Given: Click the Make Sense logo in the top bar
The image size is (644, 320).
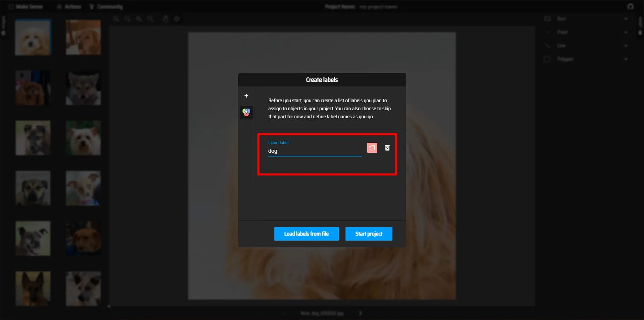Looking at the screenshot, I should tap(25, 7).
